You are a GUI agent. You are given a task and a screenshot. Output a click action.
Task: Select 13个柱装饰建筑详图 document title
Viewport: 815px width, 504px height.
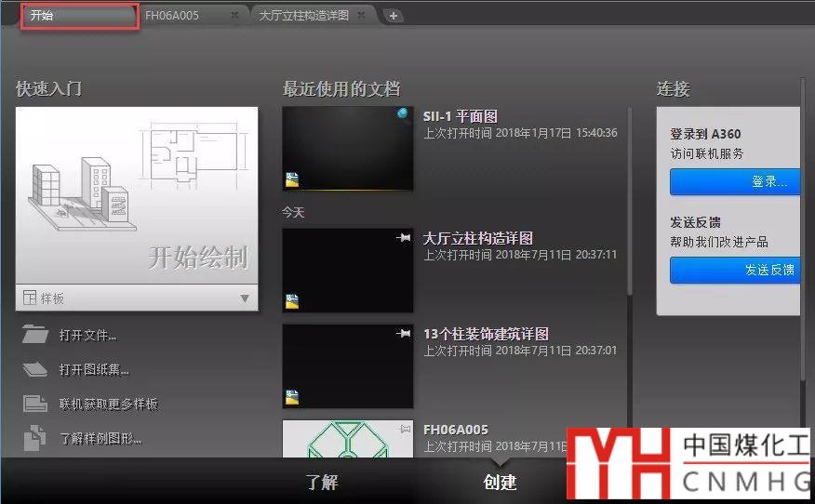coord(486,334)
